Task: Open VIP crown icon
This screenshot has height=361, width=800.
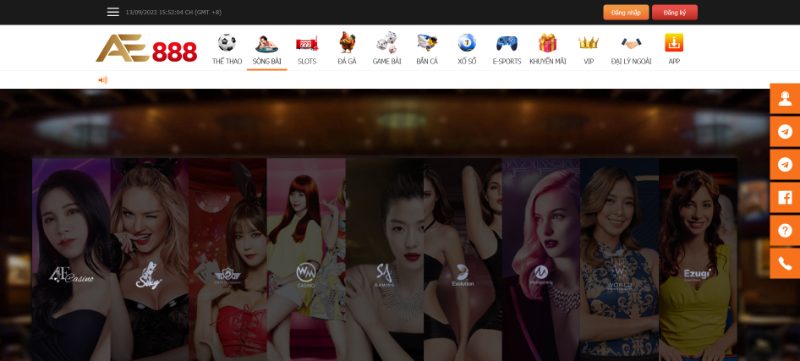Action: (x=588, y=43)
